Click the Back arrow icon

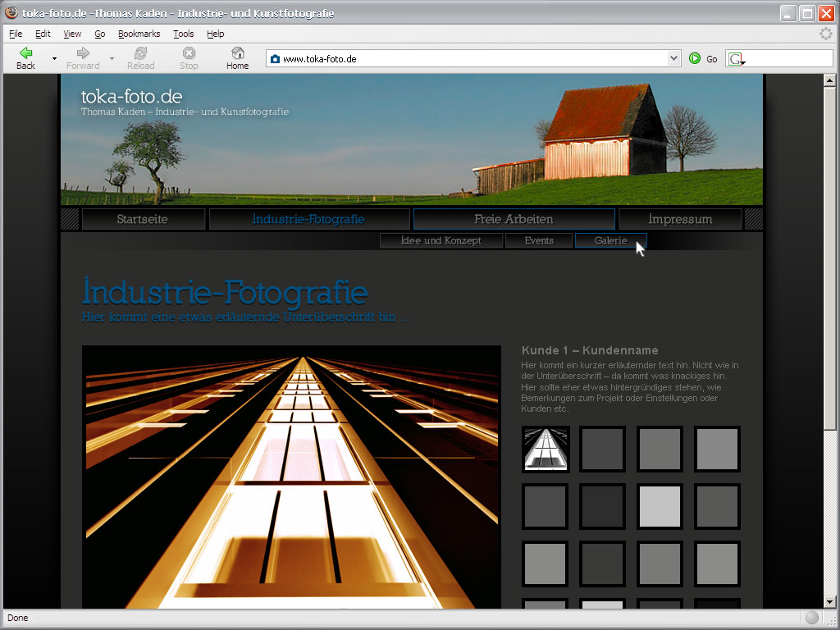point(25,53)
